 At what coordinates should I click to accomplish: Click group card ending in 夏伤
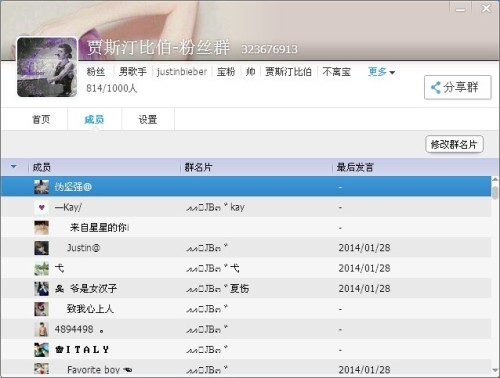[217, 289]
